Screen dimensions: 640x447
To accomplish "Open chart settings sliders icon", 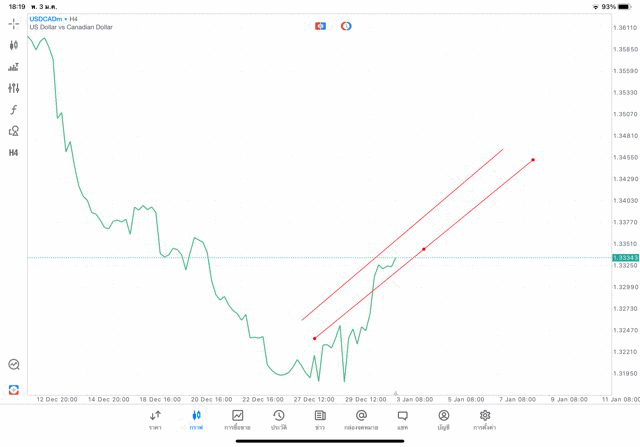I will pyautogui.click(x=14, y=88).
